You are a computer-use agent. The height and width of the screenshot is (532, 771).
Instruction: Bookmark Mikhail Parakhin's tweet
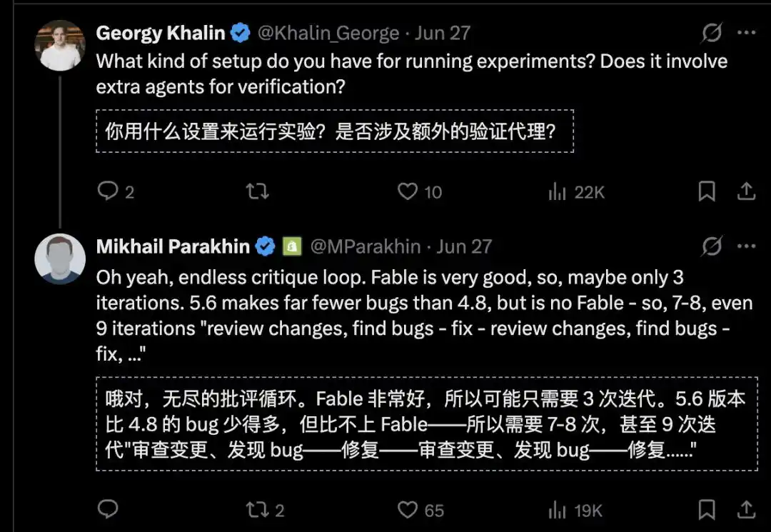coord(707,509)
